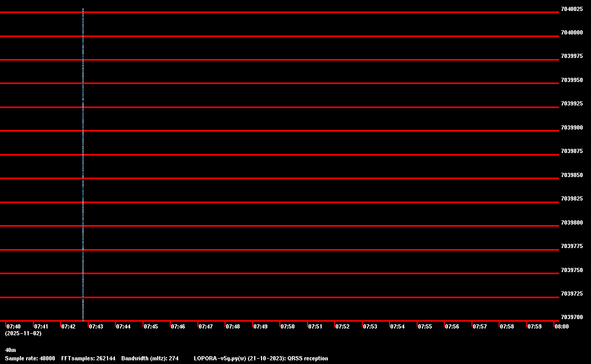Click the Bandwidth (mHz): 274 text
Screen dimensions: 591x364
(x=150, y=359)
